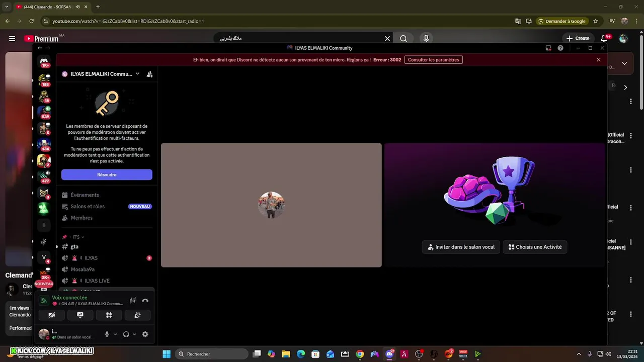644x362 pixels.
Task: Open the V server with 4 badge
Action: [44, 257]
